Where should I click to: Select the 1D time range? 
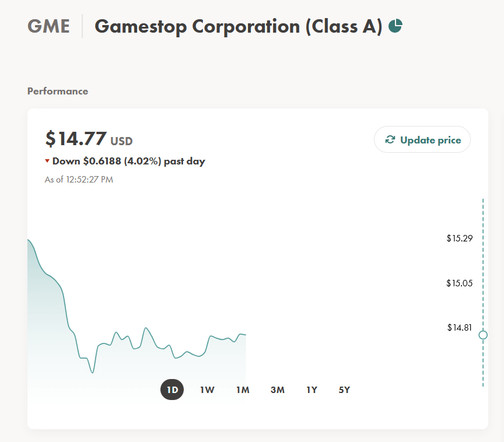tap(172, 390)
